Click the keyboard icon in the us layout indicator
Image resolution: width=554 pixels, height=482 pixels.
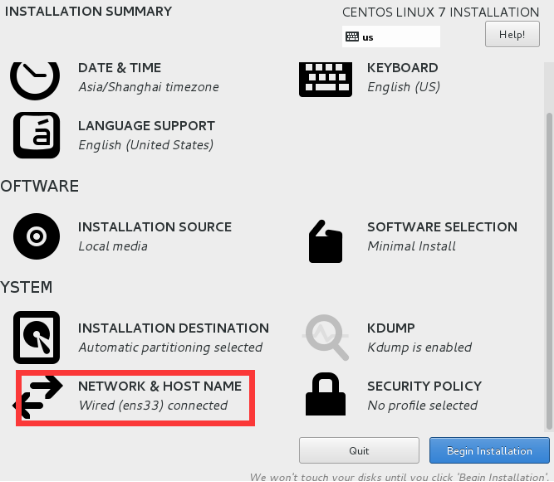352,36
